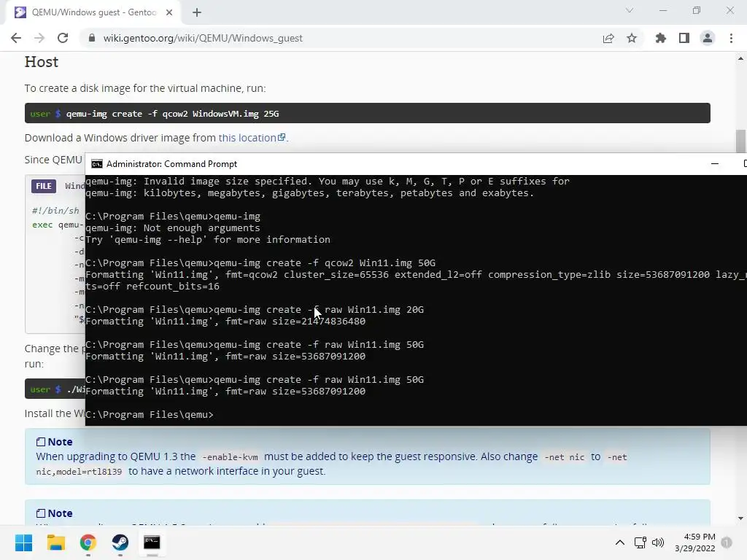Click the page scrollbar thumb
This screenshot has height=560, width=747.
740,141
